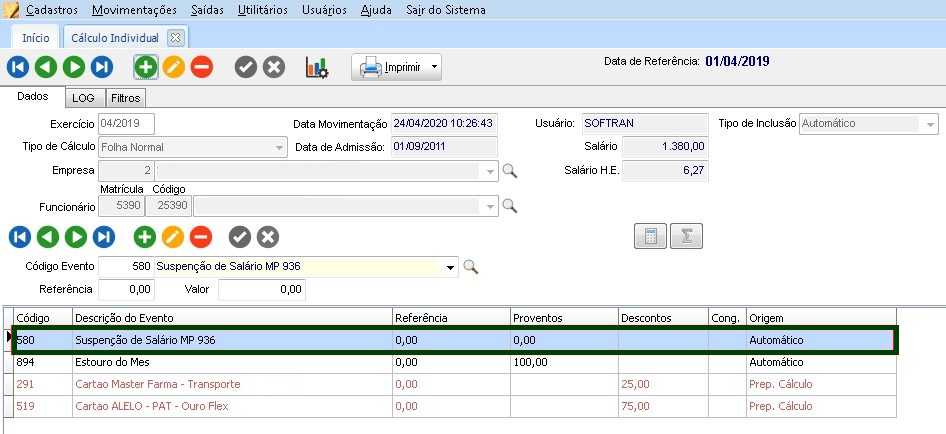This screenshot has width=946, height=434.
Task: Click top toolbar red delete record icon
Action: (x=202, y=68)
